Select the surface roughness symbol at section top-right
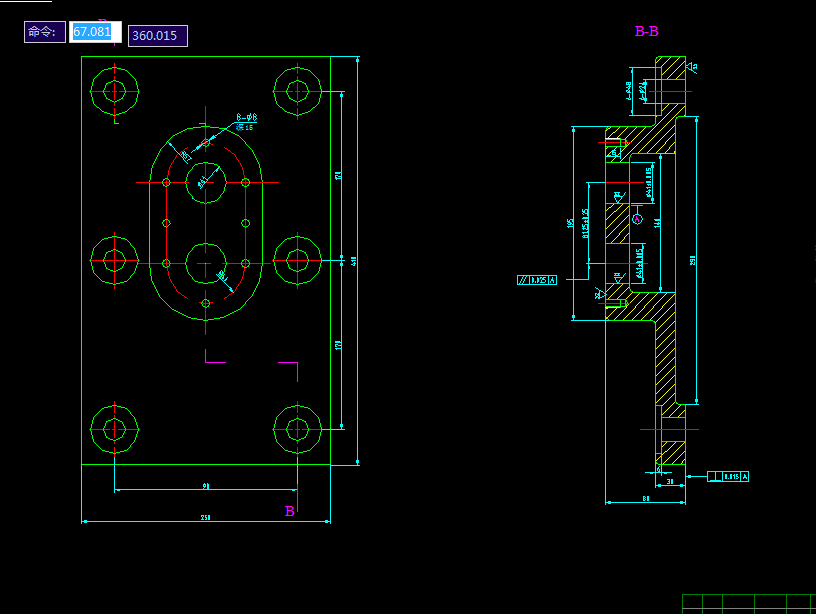Viewport: 816px width, 614px height. [x=692, y=68]
